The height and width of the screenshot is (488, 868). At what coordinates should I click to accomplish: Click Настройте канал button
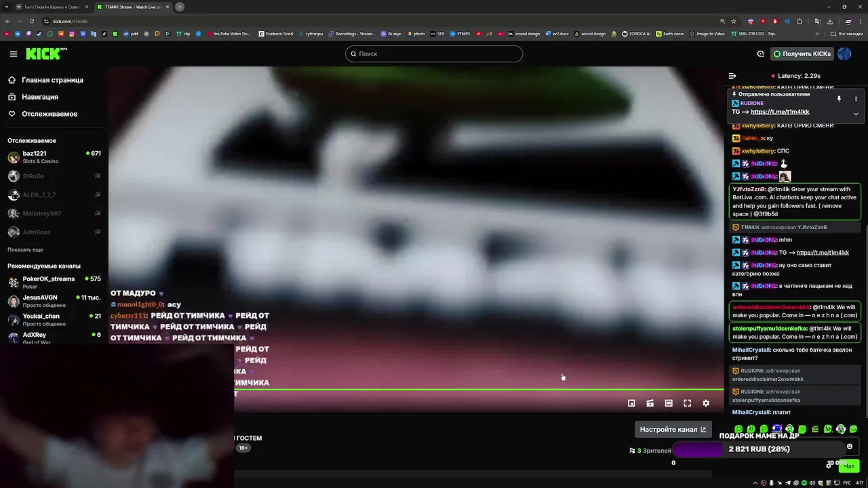tap(673, 429)
